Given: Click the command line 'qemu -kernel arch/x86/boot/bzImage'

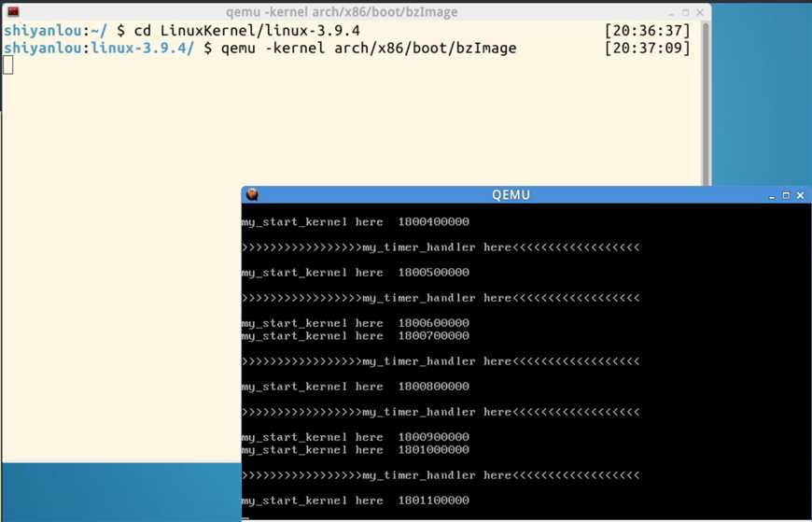Looking at the screenshot, I should (369, 49).
